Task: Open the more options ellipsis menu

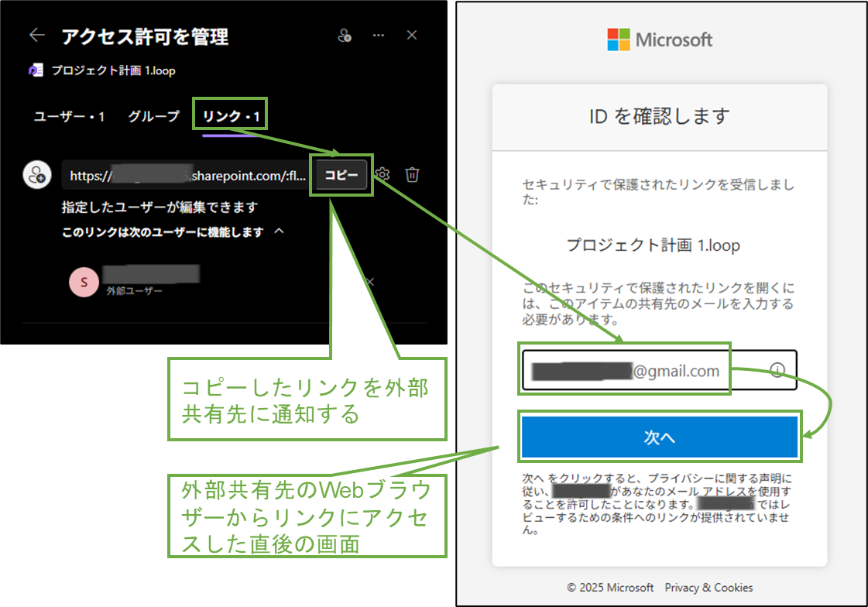Action: [379, 36]
